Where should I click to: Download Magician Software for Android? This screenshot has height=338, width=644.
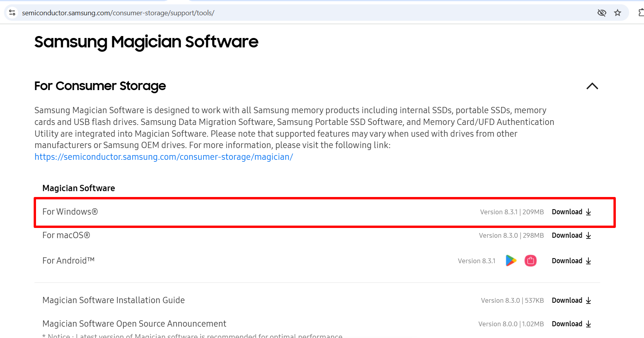tap(571, 261)
